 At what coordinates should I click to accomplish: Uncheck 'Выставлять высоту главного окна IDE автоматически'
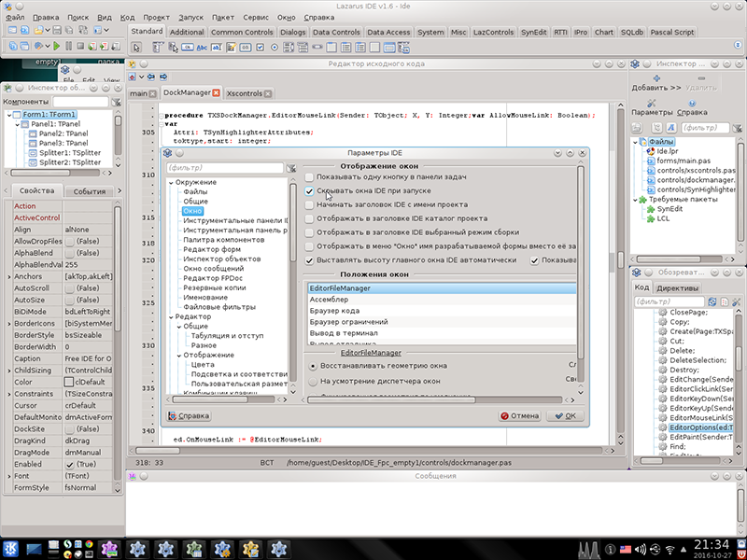pyautogui.click(x=309, y=260)
